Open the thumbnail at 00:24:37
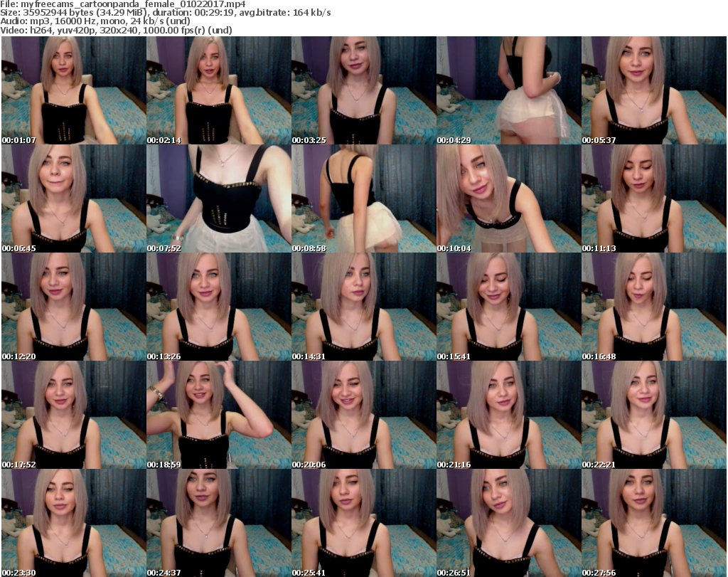Screen dimensions: 728x577 (x=219, y=523)
